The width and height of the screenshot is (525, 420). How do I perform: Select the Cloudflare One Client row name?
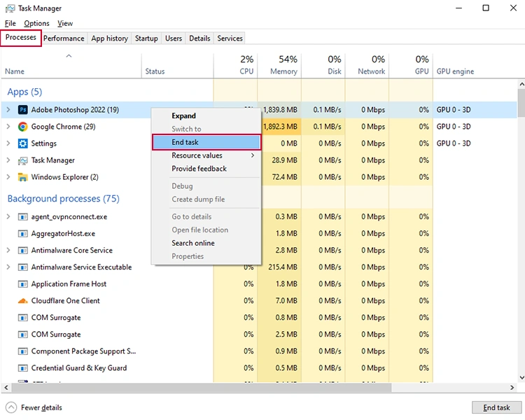coord(66,301)
